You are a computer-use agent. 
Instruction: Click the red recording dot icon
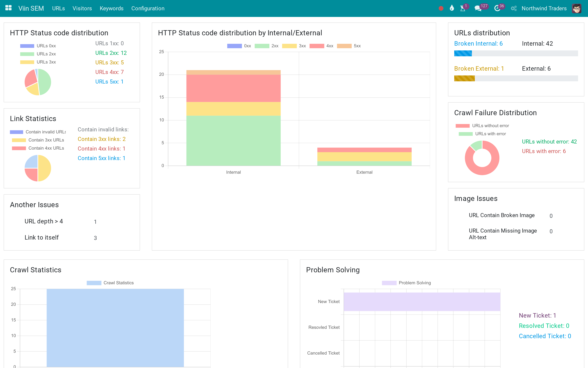441,8
